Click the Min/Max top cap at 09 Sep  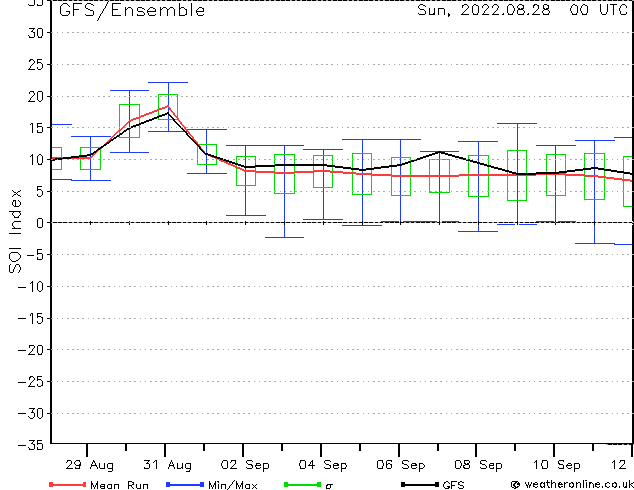(517, 123)
